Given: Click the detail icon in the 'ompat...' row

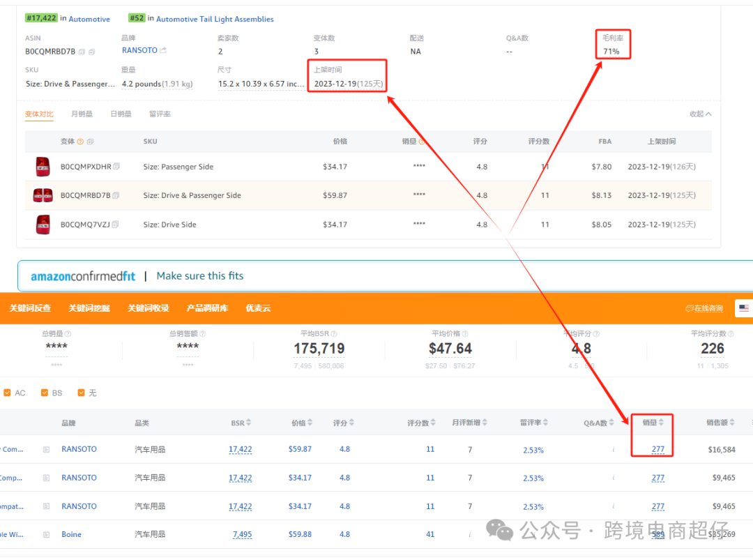Looking at the screenshot, I should point(47,506).
